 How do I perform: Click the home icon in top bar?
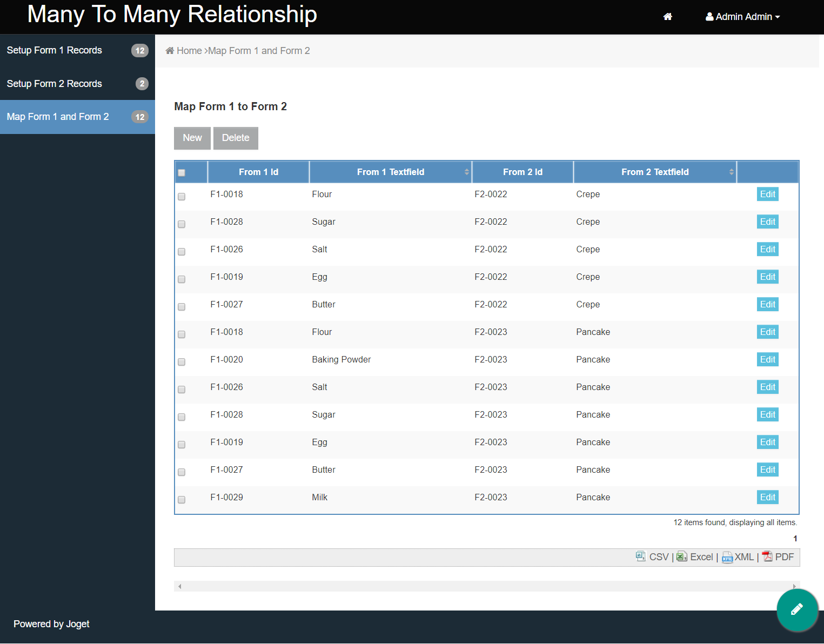coord(668,17)
